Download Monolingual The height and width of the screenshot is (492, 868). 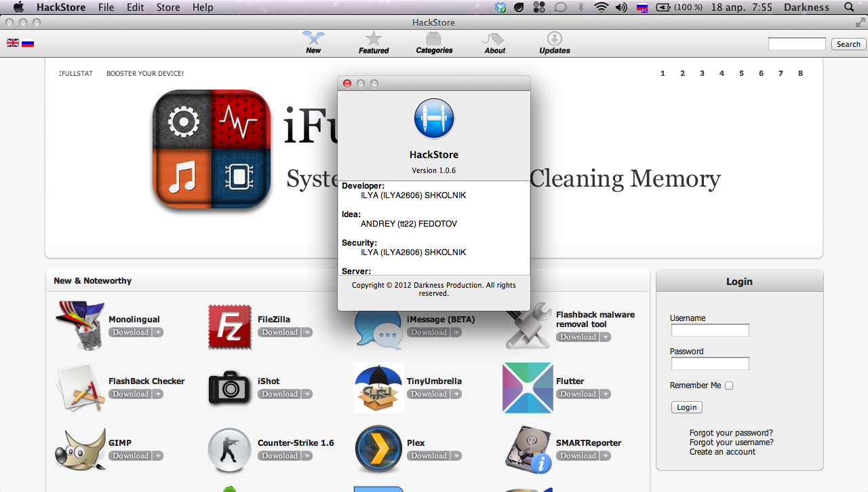pyautogui.click(x=130, y=333)
